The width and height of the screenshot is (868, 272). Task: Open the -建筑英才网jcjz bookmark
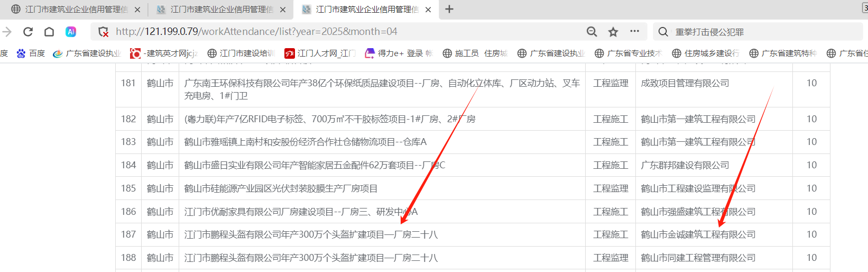[x=164, y=53]
